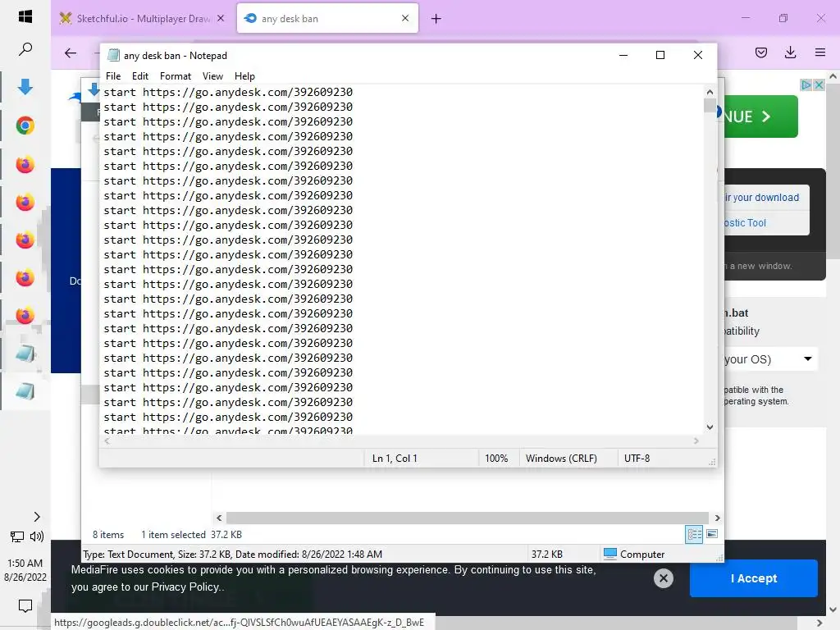Expand the taskbar hidden icons chevron
The height and width of the screenshot is (630, 840).
pos(36,517)
